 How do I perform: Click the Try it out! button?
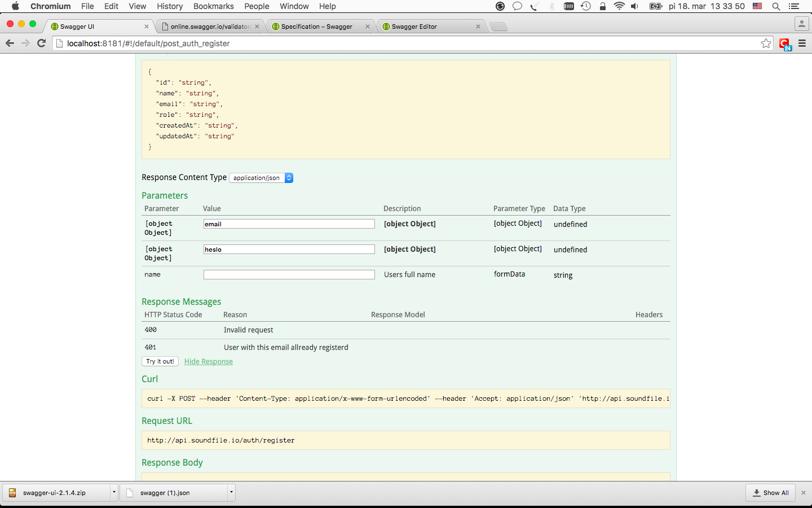tap(160, 361)
